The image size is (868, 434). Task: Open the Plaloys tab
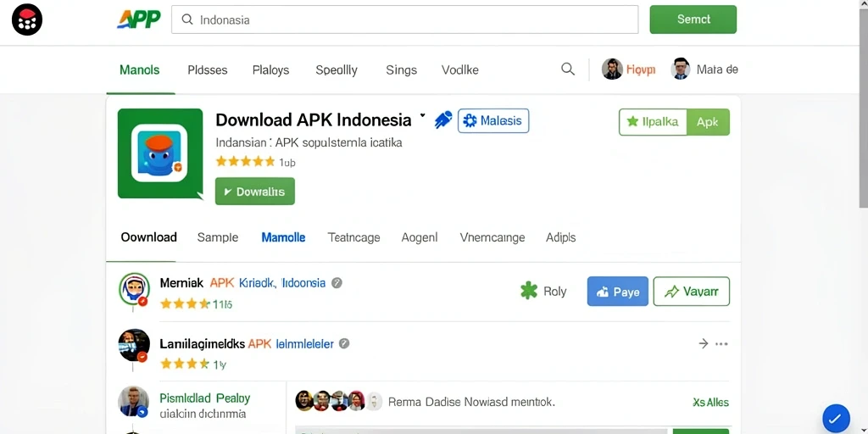pos(270,70)
